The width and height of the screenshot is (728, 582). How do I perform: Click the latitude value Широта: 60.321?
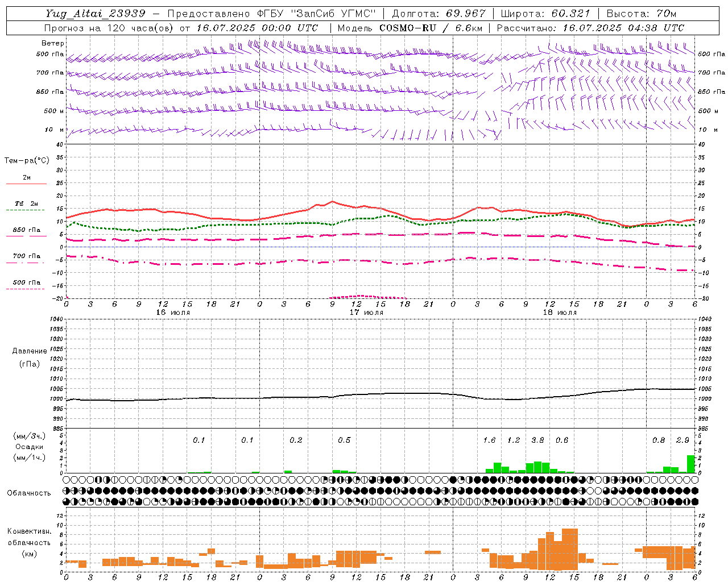tap(545, 14)
